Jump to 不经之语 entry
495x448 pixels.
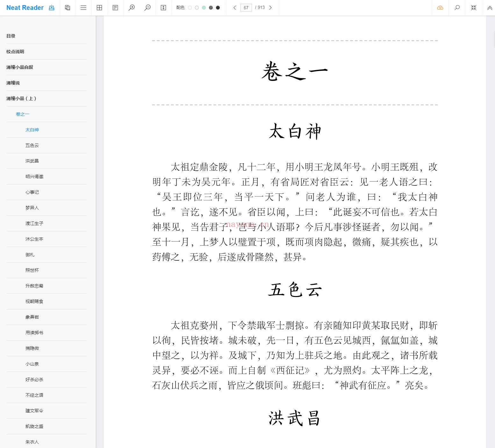tap(34, 395)
